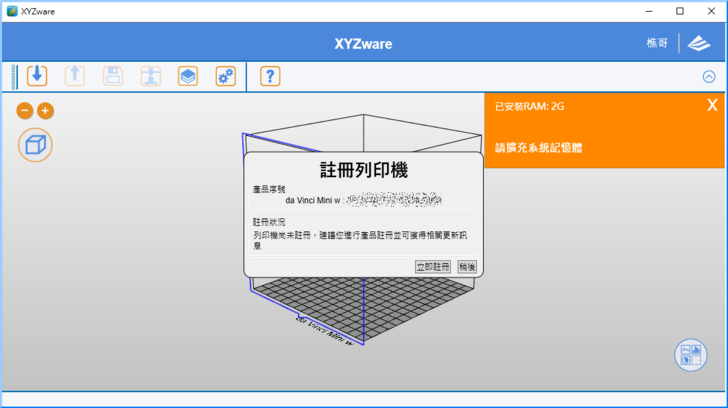Collapse toolbar with the chevron-up circle

point(708,77)
